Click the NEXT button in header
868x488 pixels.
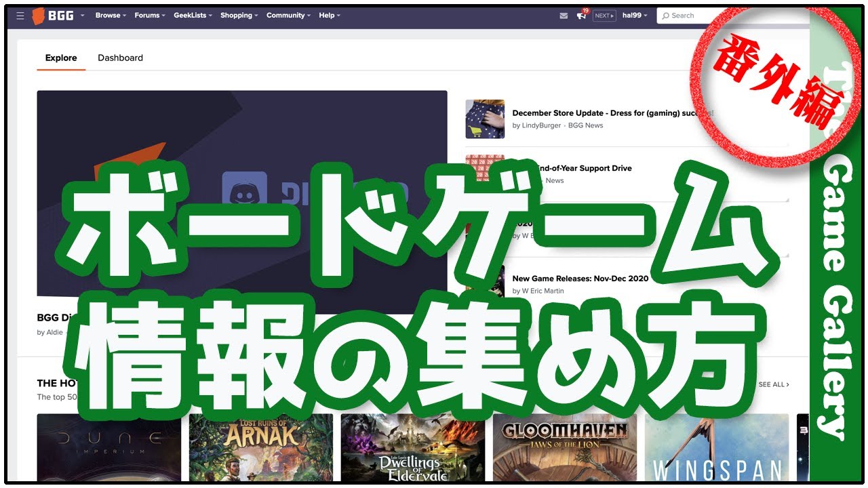coord(604,16)
